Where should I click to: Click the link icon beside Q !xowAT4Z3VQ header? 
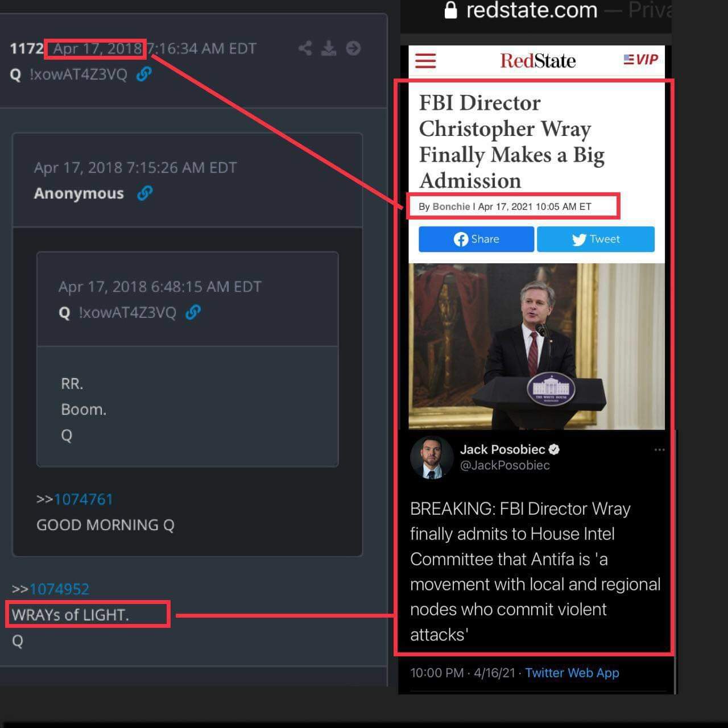pyautogui.click(x=144, y=74)
